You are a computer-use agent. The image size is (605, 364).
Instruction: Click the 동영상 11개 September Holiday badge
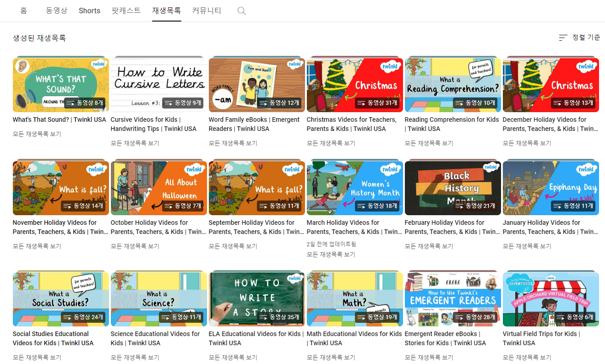point(279,206)
